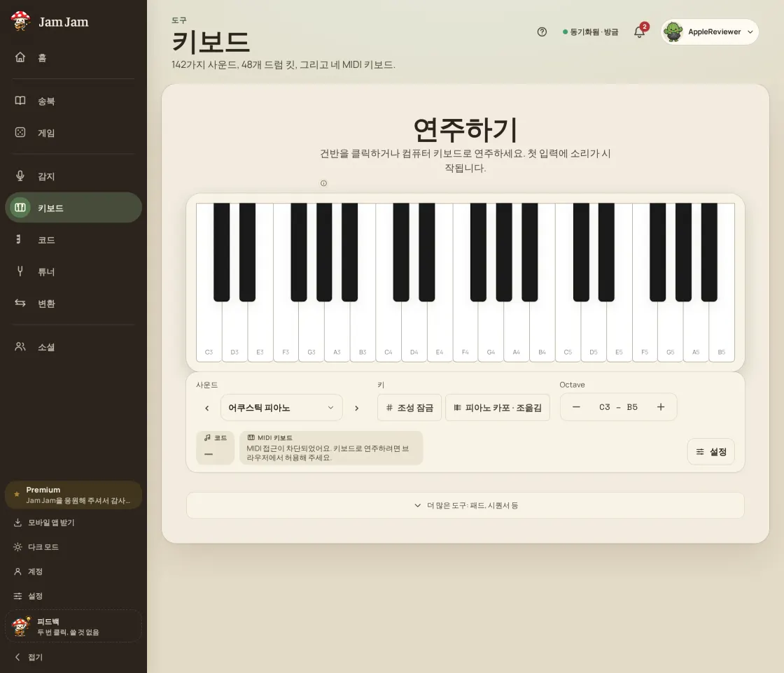The image size is (784, 673).
Task: Open the Convert sidebar page
Action: tap(73, 304)
